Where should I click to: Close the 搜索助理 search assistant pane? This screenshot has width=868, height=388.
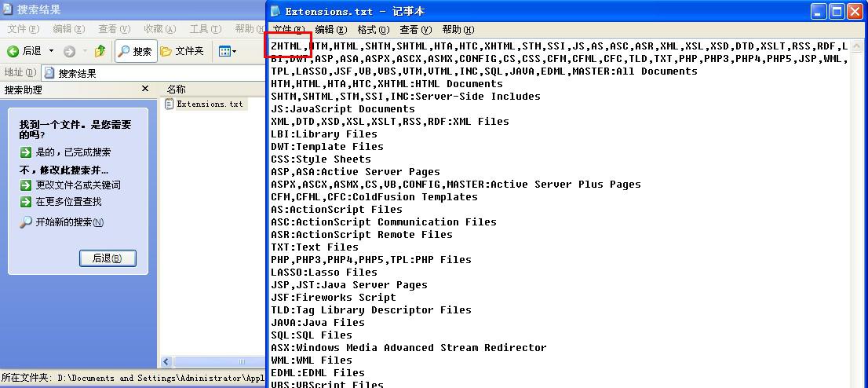tap(145, 90)
